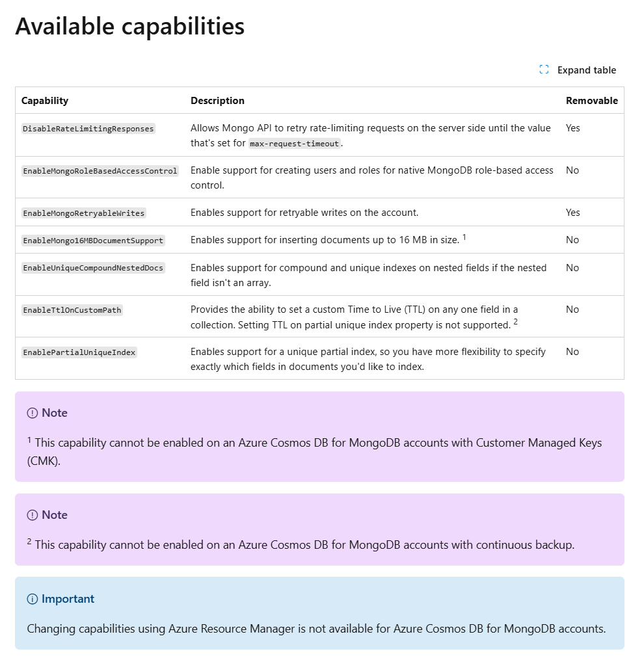This screenshot has width=644, height=658.
Task: Click the Note info icon in second purple box
Action: (32, 514)
